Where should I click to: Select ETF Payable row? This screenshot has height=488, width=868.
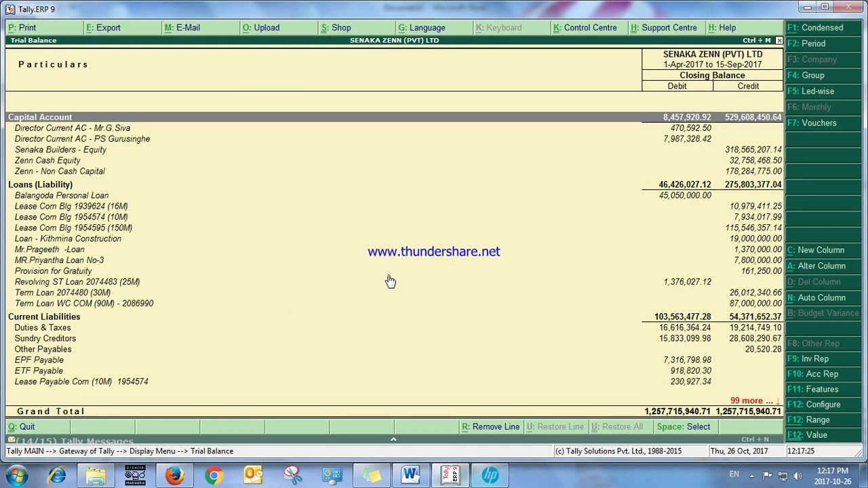394,371
